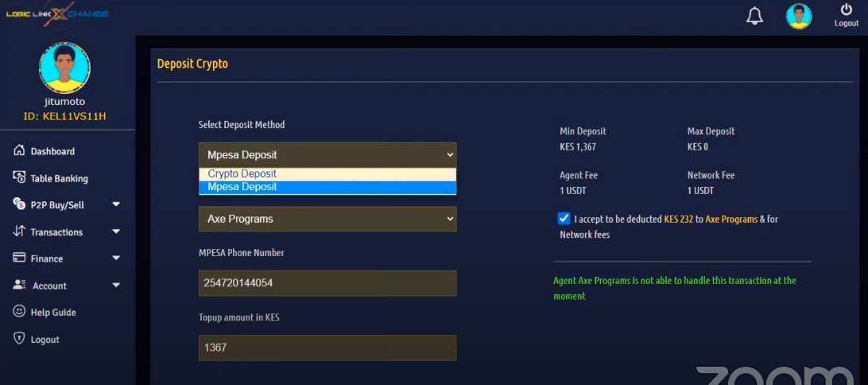Click the Logic Link Xchange logo
The image size is (868, 385).
57,14
